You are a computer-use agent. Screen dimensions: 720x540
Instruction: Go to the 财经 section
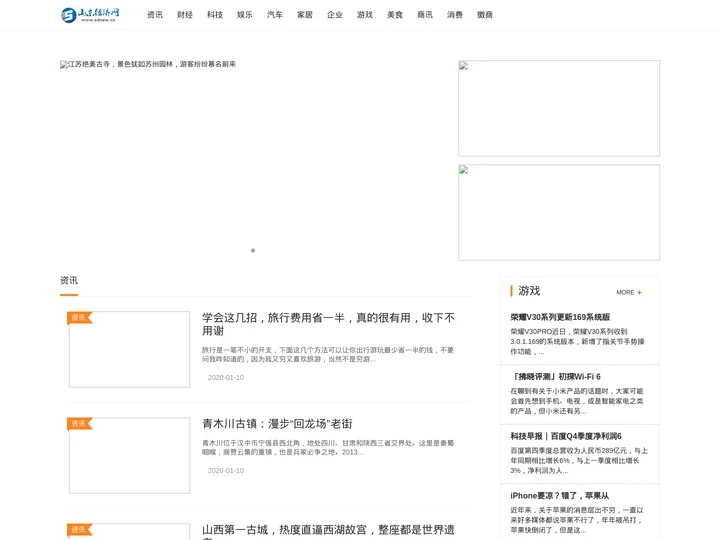[185, 15]
